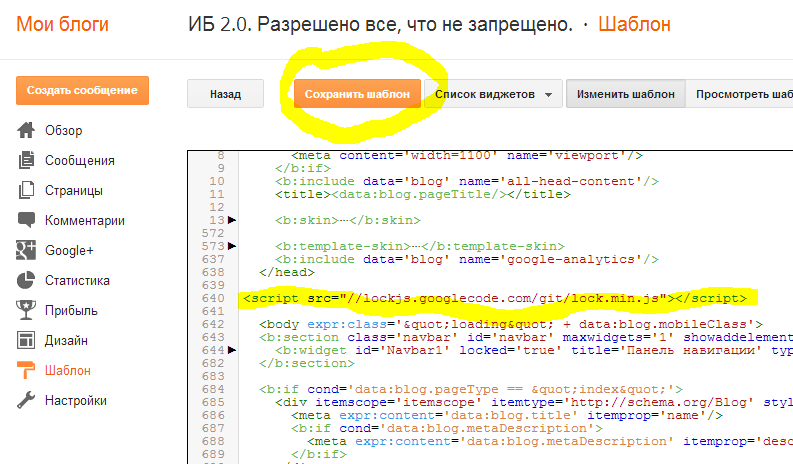Open the Список виджетов dropdown
This screenshot has height=464, width=793.
point(494,94)
